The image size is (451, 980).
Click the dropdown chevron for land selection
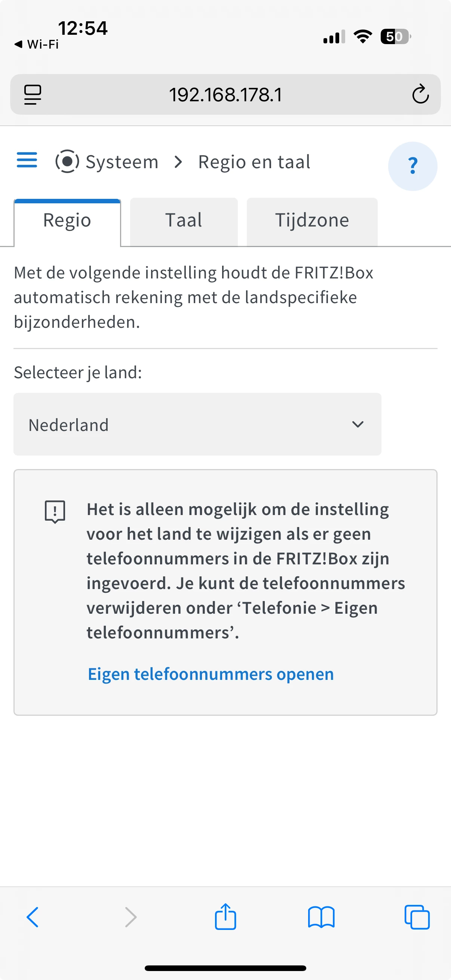click(358, 424)
